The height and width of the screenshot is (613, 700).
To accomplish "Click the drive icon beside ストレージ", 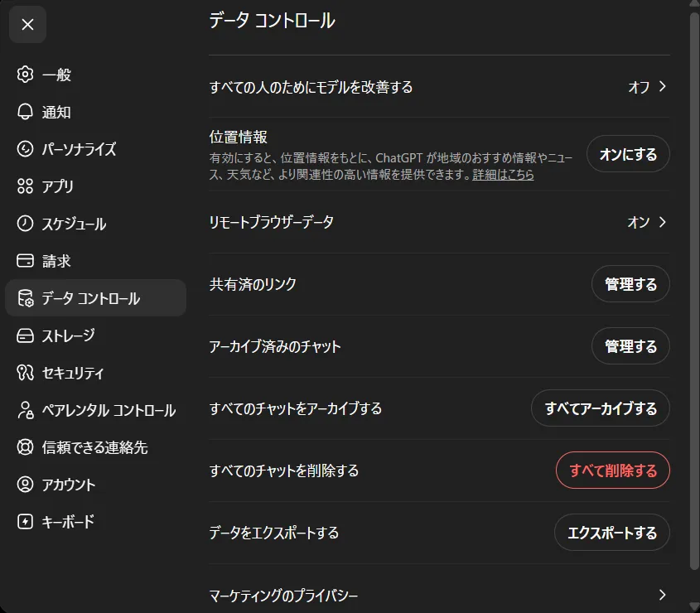I will [x=25, y=335].
